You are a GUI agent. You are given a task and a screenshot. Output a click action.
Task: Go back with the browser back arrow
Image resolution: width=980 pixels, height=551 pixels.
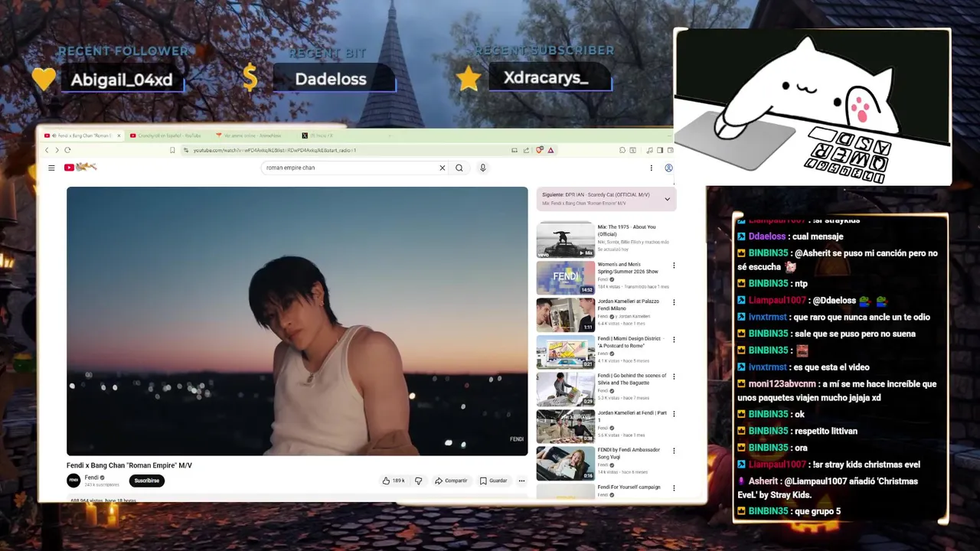click(x=47, y=150)
